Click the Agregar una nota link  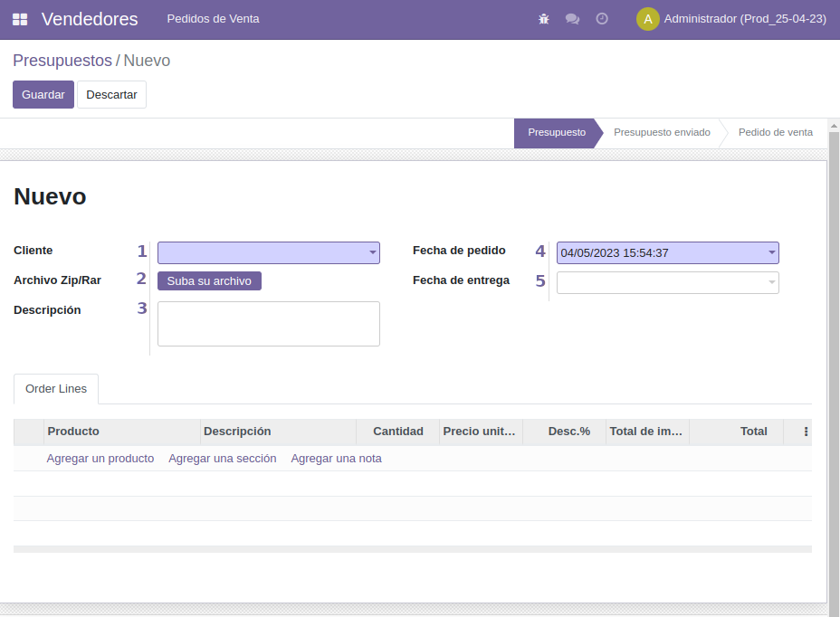pyautogui.click(x=336, y=459)
